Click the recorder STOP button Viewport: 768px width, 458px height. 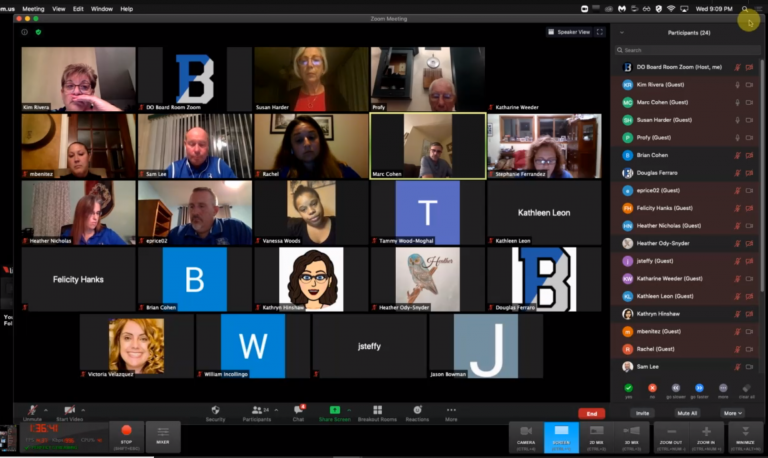click(126, 435)
